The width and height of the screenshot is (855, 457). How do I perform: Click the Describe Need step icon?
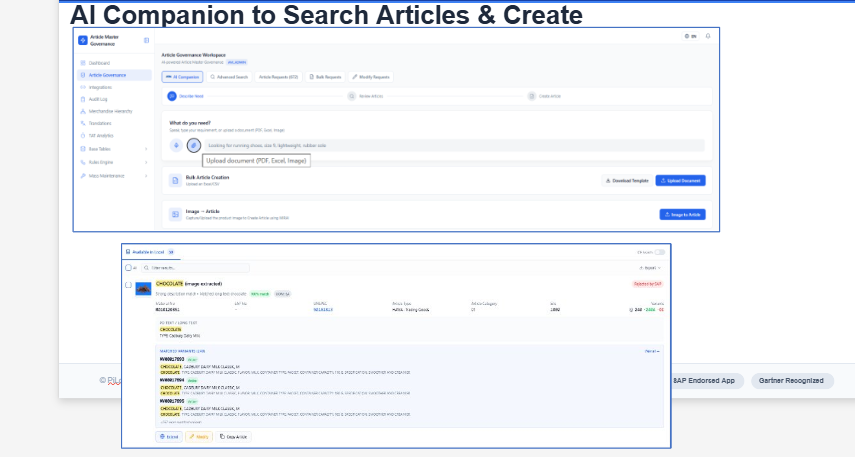[x=172, y=96]
